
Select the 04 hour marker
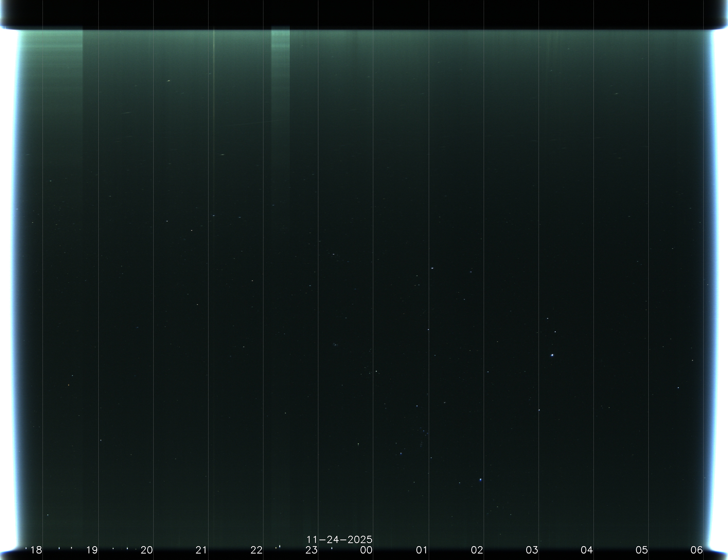[x=587, y=550]
